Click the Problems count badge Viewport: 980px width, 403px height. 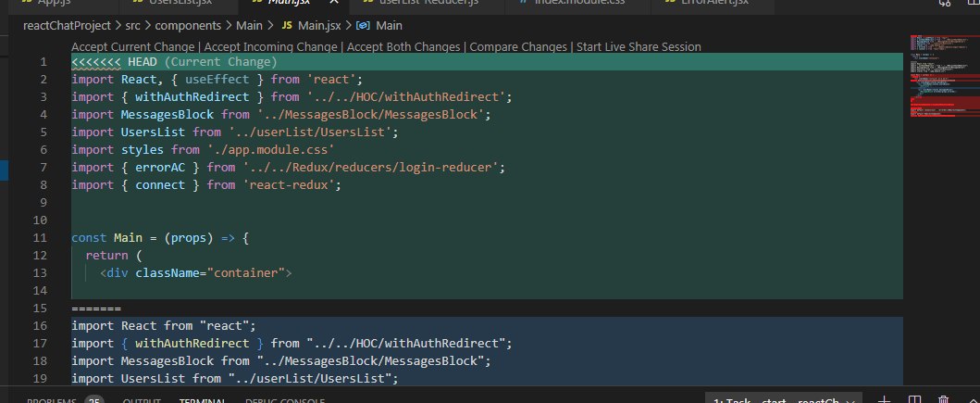pos(93,400)
